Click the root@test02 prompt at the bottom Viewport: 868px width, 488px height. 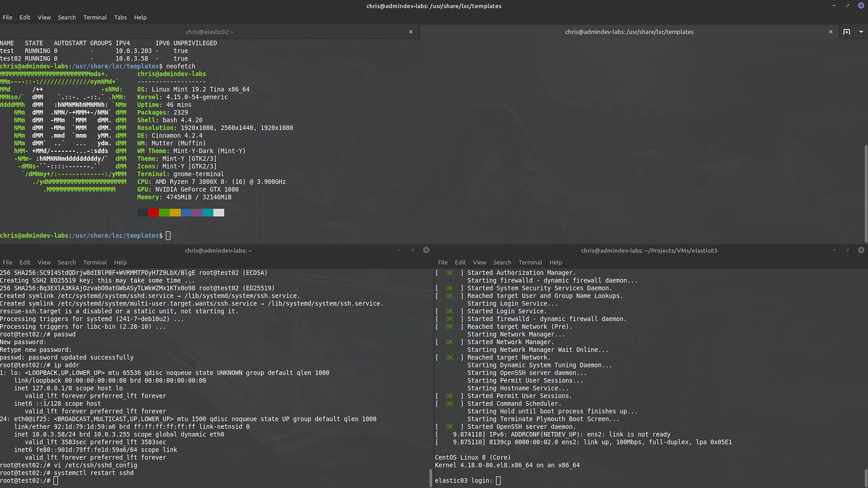pos(25,481)
